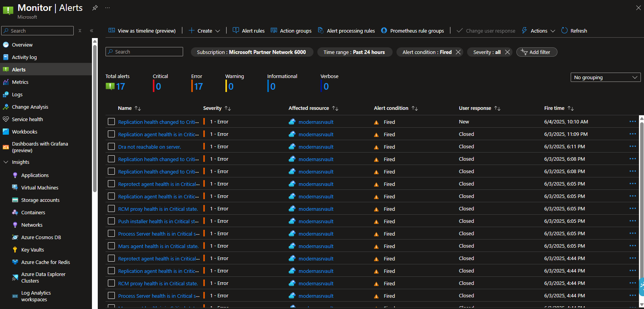Sort alerts by Severity column

pos(217,108)
